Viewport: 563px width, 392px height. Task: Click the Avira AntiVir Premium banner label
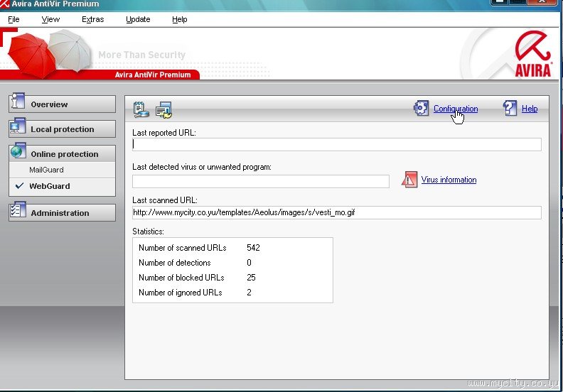click(x=153, y=75)
